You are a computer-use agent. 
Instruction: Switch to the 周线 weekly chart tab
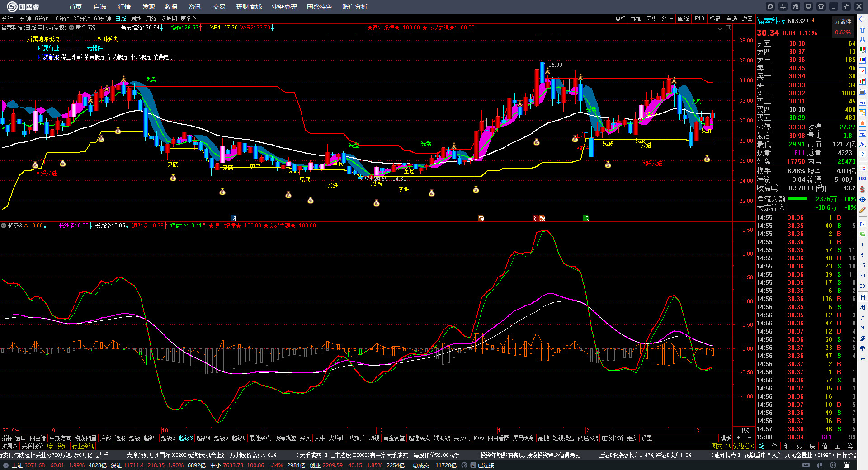coord(136,19)
